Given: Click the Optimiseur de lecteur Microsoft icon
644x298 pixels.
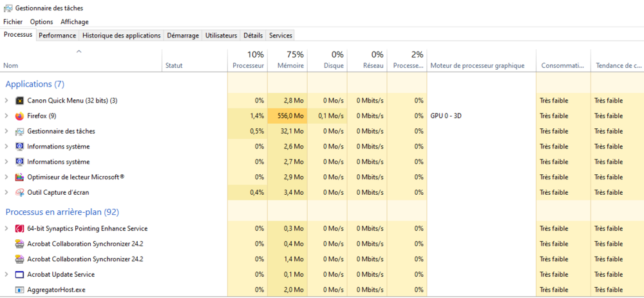Looking at the screenshot, I should [x=19, y=177].
